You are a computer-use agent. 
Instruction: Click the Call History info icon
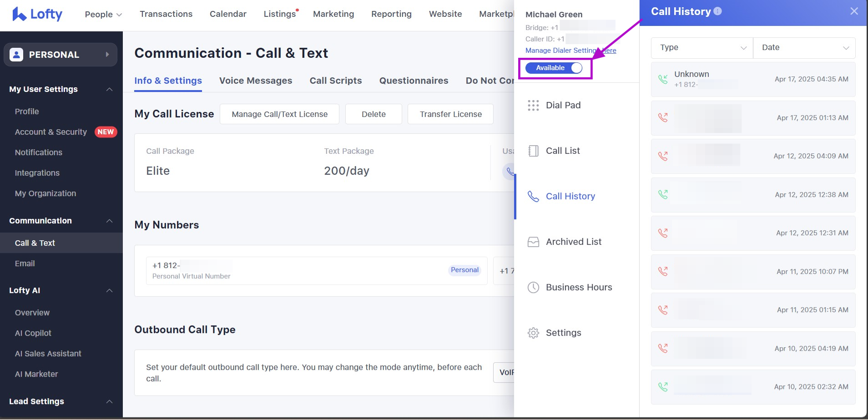[x=717, y=11]
